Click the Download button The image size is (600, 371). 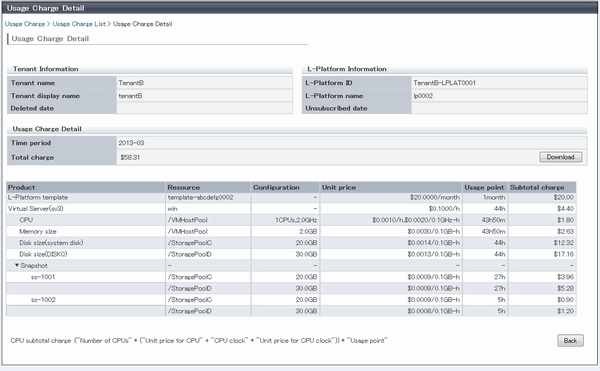click(561, 157)
